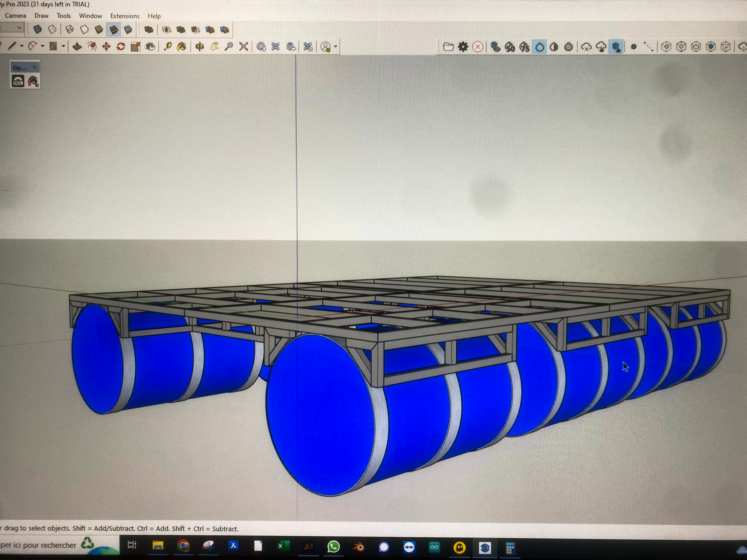Viewport: 747px width, 560px height.
Task: Switch to Wireframe face style
Action: pos(70,30)
